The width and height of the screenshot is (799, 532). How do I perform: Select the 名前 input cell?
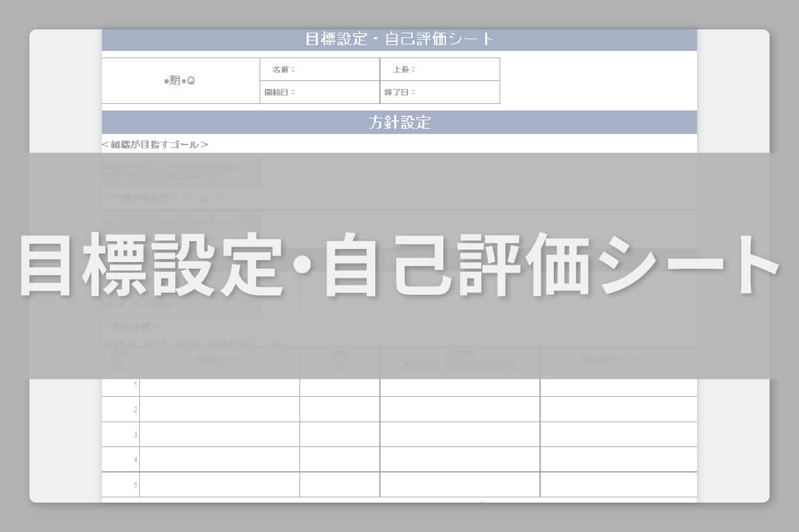coord(319,69)
